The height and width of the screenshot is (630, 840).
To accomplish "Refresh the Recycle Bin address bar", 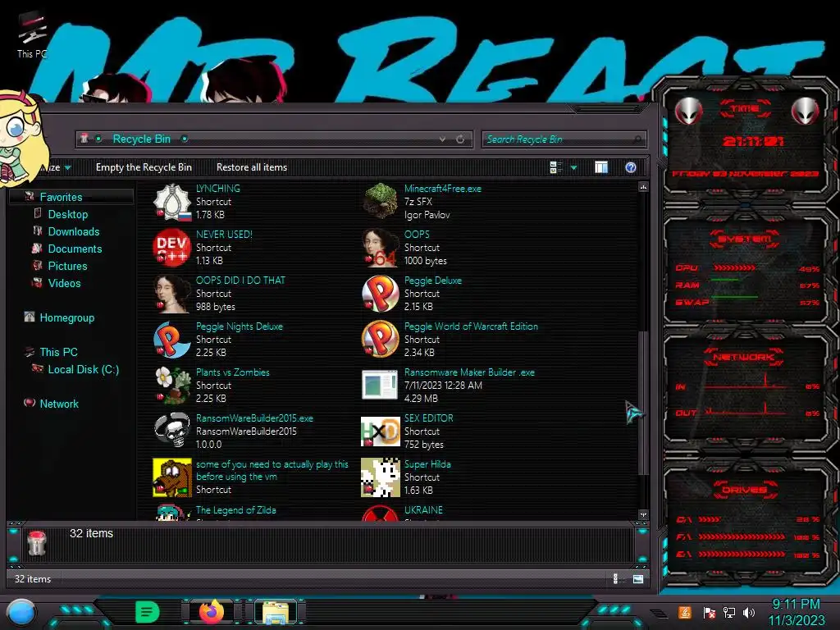I will point(460,139).
